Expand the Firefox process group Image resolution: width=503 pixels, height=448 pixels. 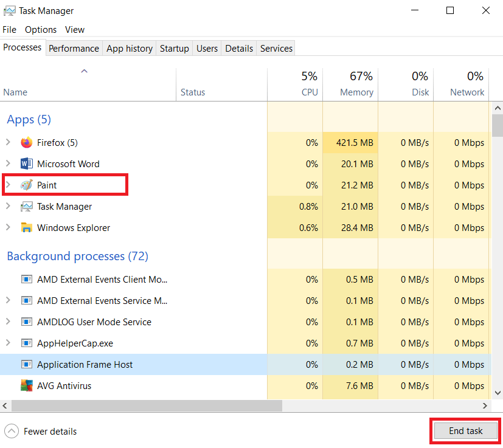click(x=8, y=142)
